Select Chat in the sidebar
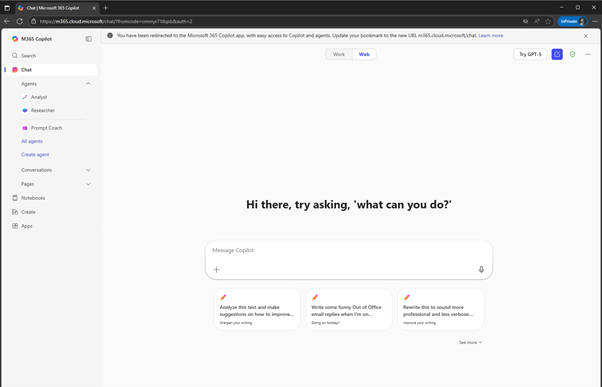 point(51,70)
